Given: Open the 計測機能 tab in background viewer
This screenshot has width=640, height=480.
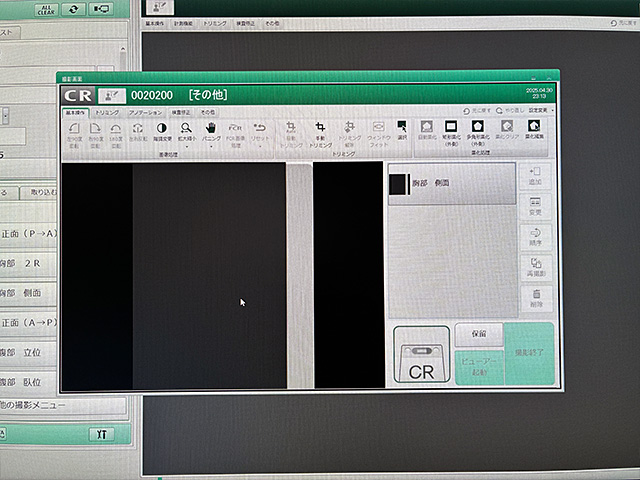Looking at the screenshot, I should (183, 24).
